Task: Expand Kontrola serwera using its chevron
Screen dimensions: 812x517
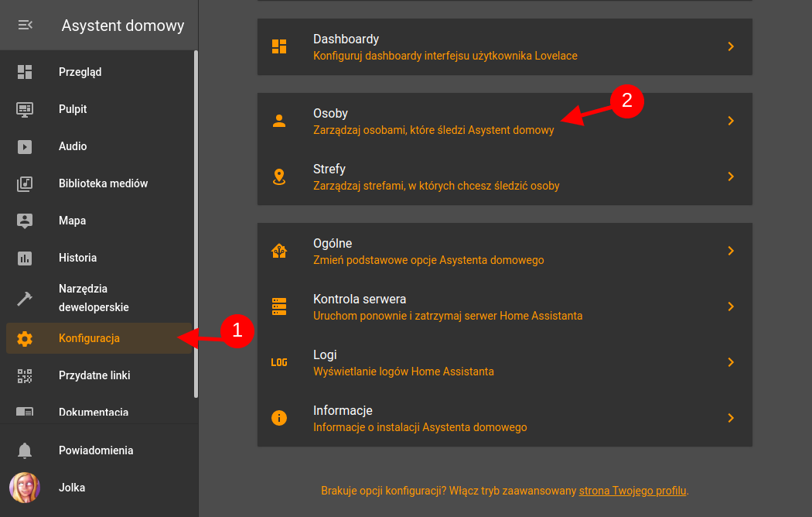Action: [x=730, y=306]
